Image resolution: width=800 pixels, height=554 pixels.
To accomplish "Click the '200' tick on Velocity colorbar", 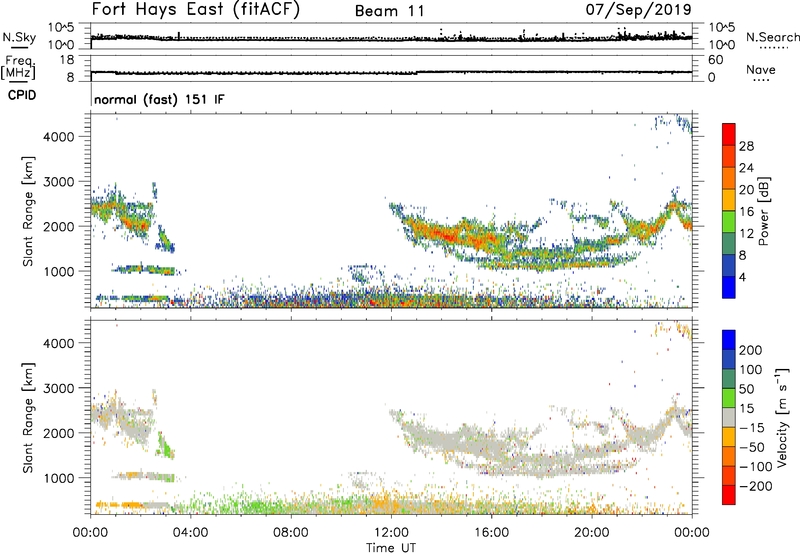I will (x=751, y=350).
